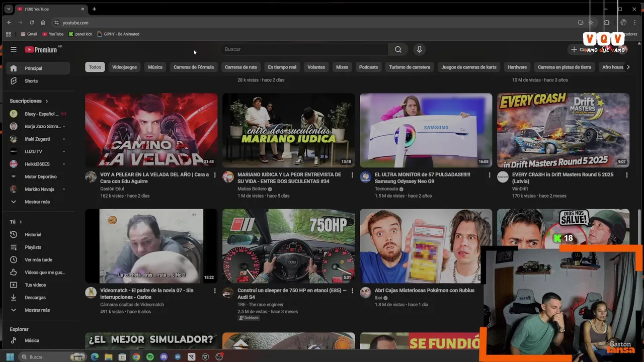Select the Videojuegos filter chip

tap(124, 67)
